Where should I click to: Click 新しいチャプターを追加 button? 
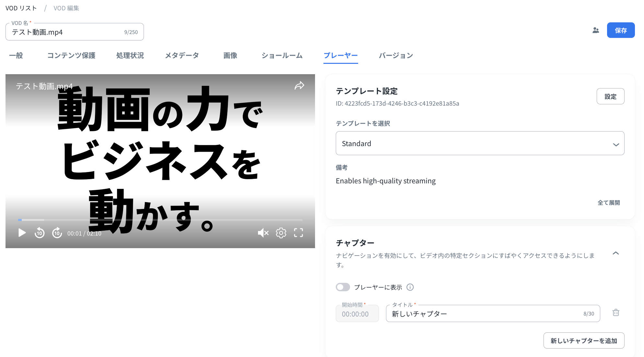pyautogui.click(x=584, y=340)
